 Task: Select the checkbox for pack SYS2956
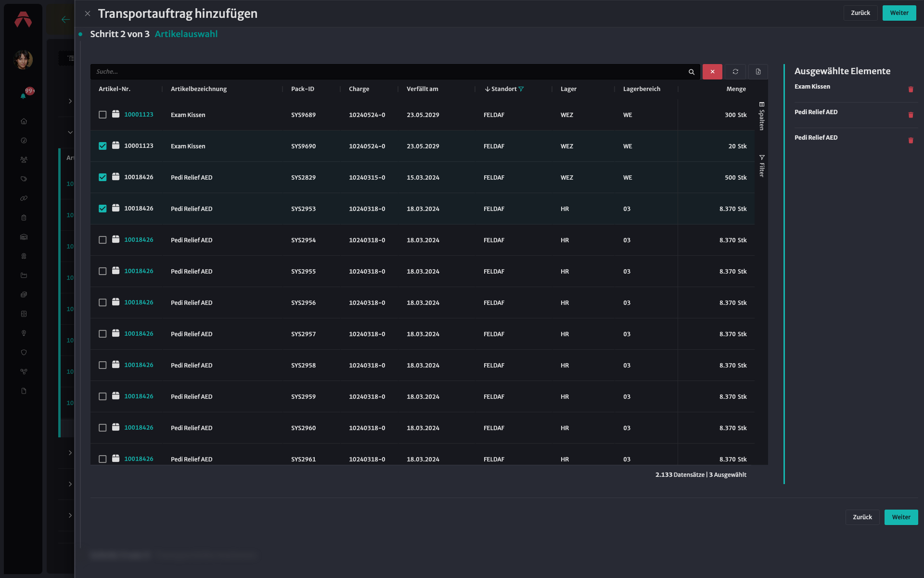pos(103,302)
